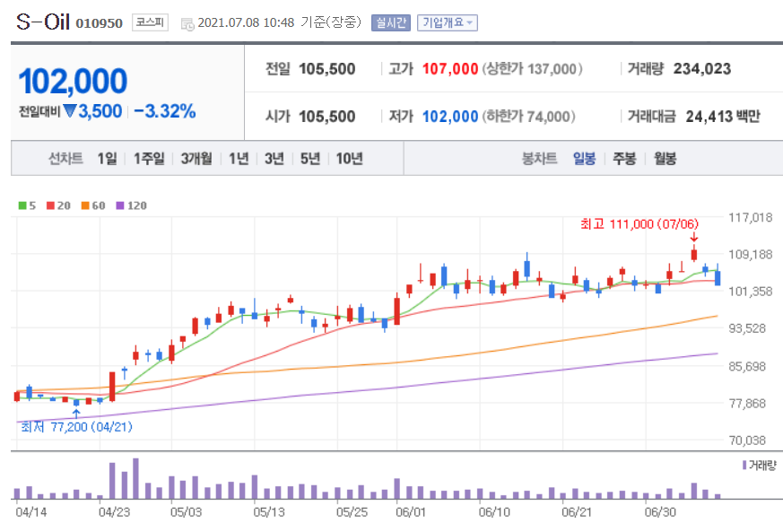The width and height of the screenshot is (783, 532).
Task: Click the green 5-day moving average swatch
Action: (x=22, y=205)
